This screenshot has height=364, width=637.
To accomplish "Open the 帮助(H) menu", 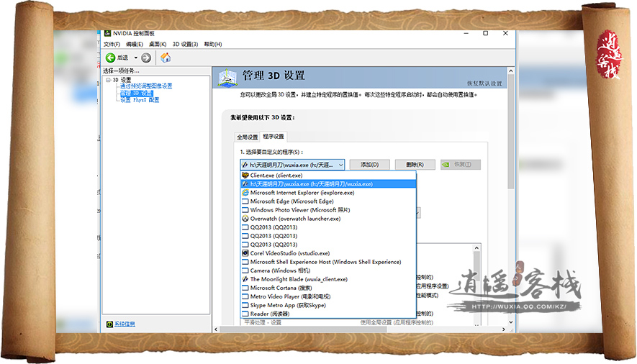I will (x=213, y=44).
